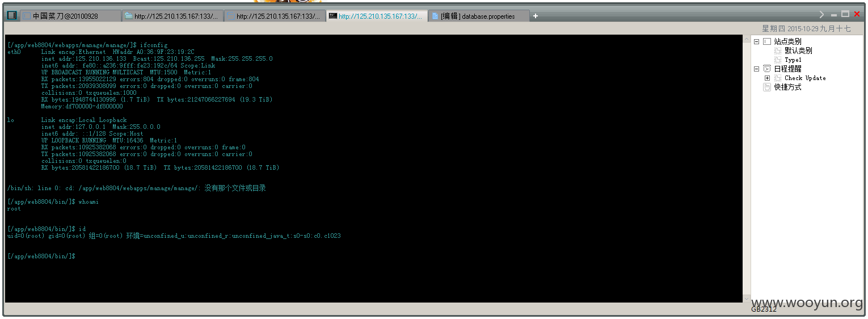Screen dimensions: 868x319
Task: Click the Check Update folder icon
Action: [x=778, y=78]
